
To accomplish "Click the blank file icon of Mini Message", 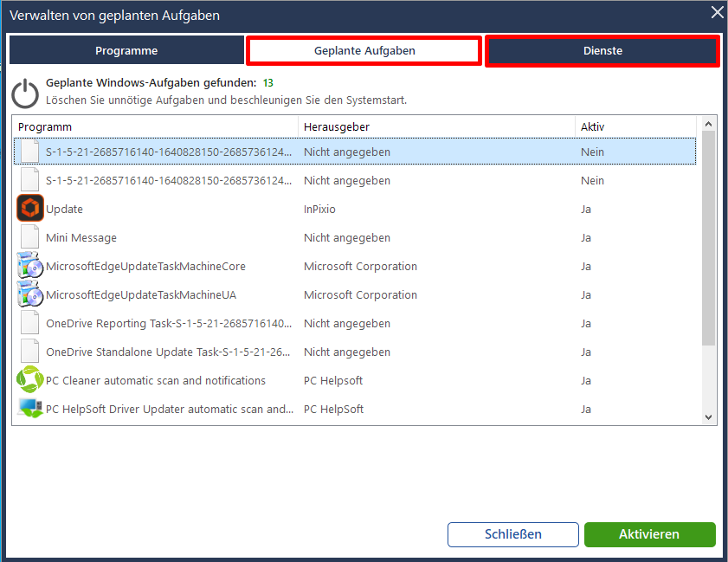I will click(x=30, y=237).
